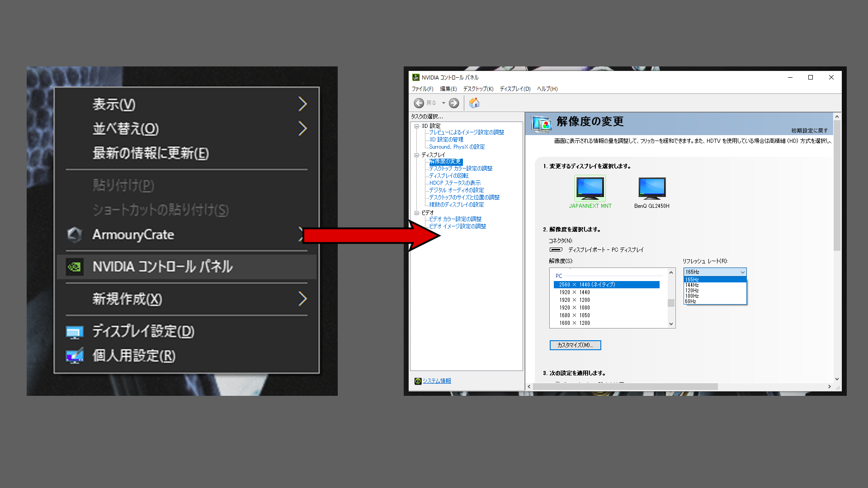Go to home via house icon
868x488 pixels.
click(x=474, y=103)
